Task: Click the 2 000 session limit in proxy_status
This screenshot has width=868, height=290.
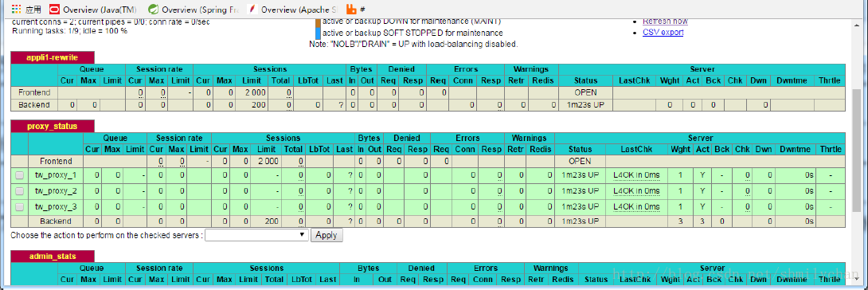Action: [x=268, y=161]
